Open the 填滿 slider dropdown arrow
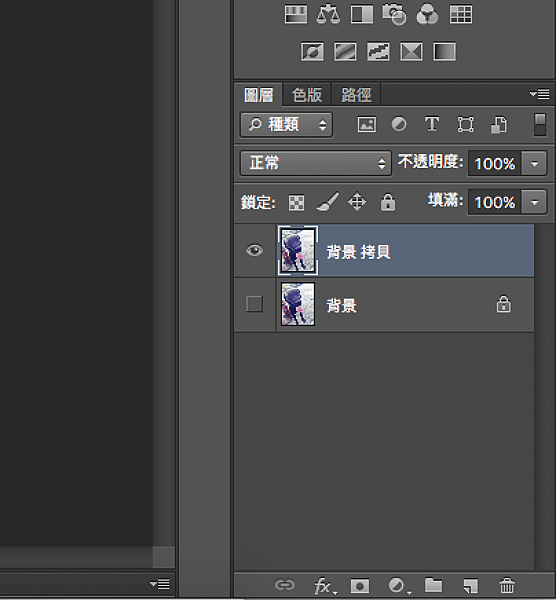This screenshot has height=600, width=556. 535,202
